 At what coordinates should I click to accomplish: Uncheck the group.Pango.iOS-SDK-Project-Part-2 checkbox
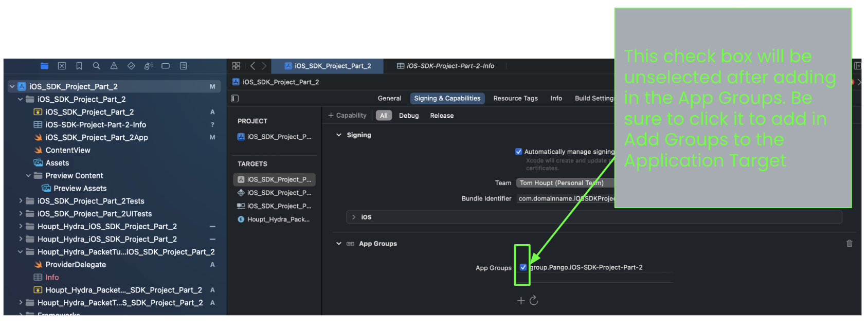523,267
